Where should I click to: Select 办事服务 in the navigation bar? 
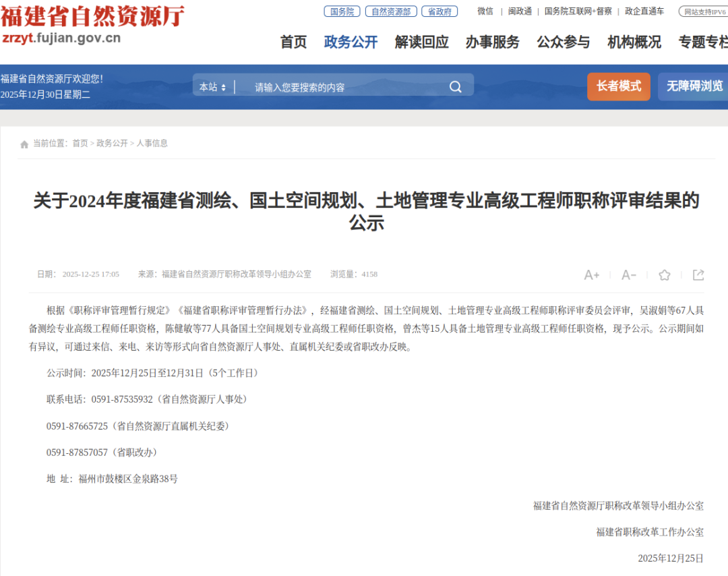(x=492, y=42)
